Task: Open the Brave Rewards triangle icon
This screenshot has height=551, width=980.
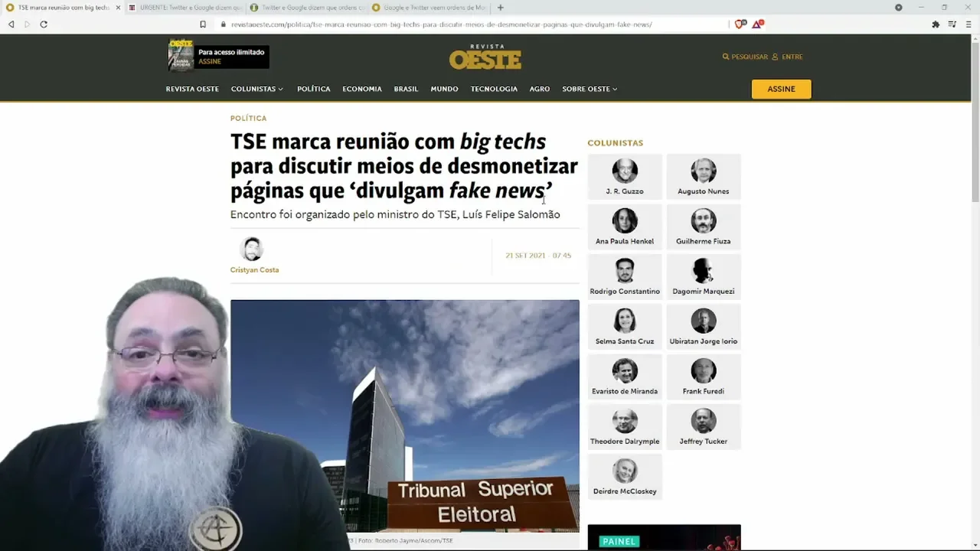Action: tap(757, 24)
